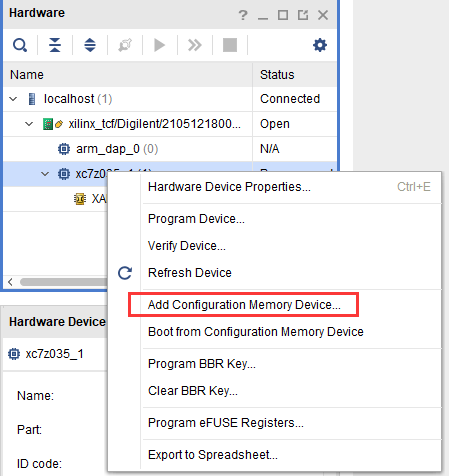Click the auto-connect target icon
The image size is (449, 476).
[x=125, y=45]
